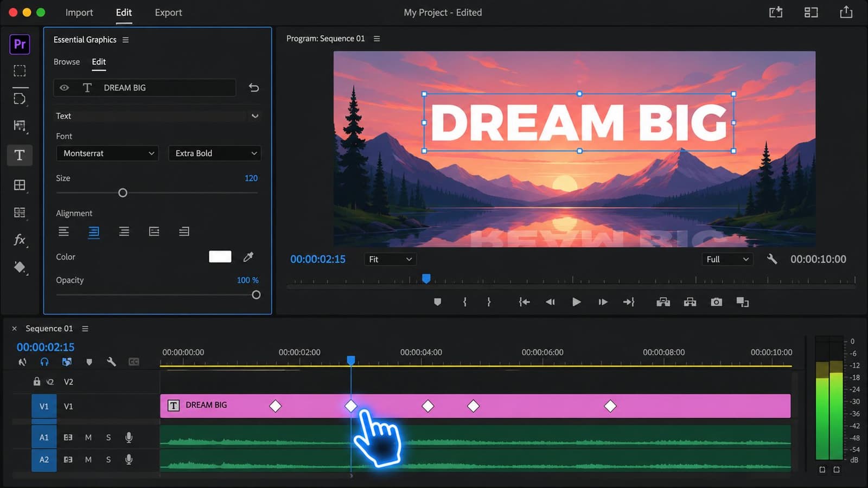Toggle linked selection in timeline
Image resolution: width=868 pixels, height=488 pixels.
click(x=67, y=362)
